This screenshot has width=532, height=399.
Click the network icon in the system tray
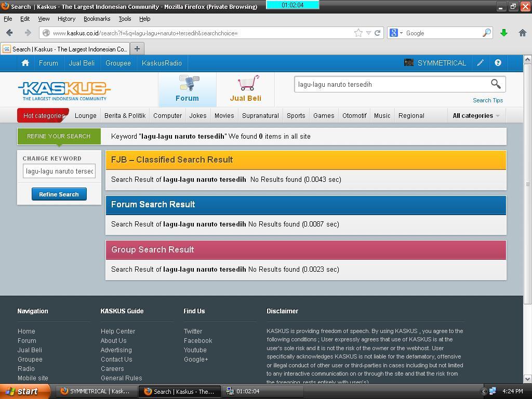tap(493, 392)
